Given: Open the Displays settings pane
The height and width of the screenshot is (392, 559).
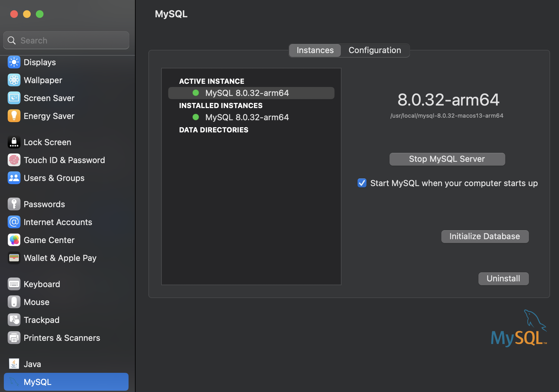Looking at the screenshot, I should (x=39, y=62).
